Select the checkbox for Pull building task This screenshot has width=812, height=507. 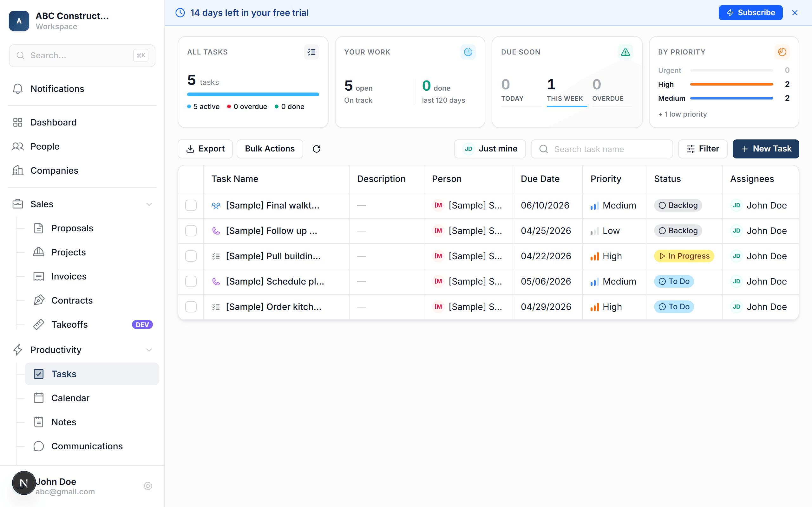(x=191, y=256)
